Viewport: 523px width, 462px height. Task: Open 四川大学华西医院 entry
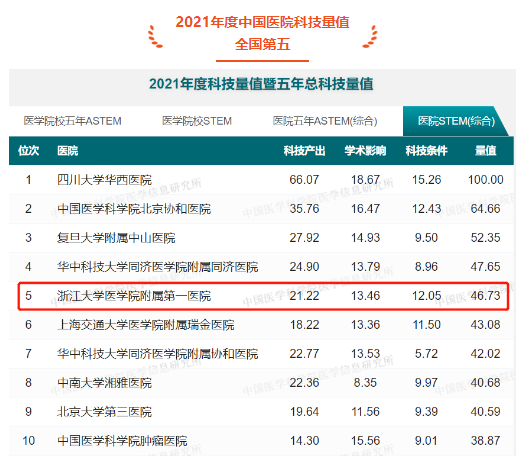pos(104,180)
